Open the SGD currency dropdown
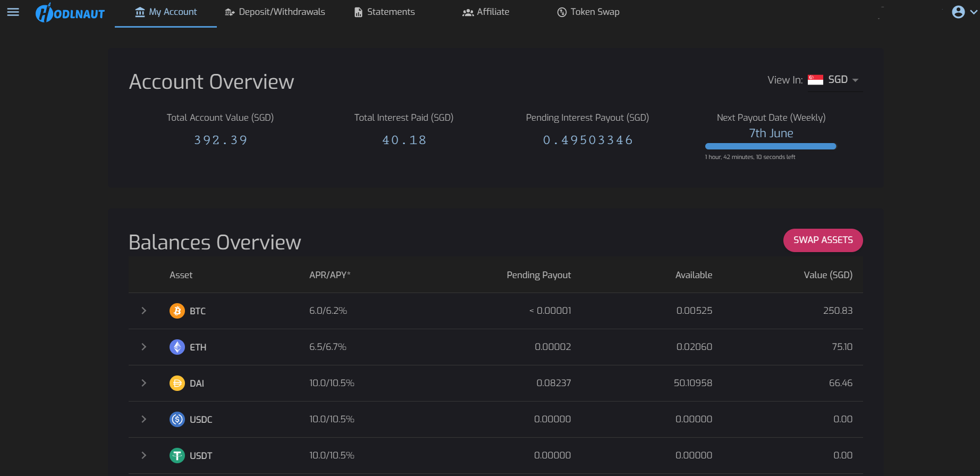 pyautogui.click(x=843, y=80)
